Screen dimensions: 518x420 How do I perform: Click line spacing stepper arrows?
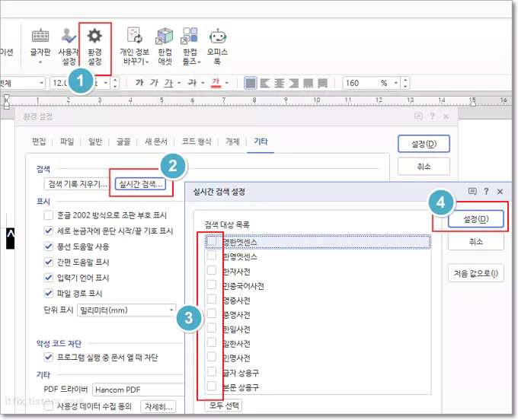click(406, 83)
